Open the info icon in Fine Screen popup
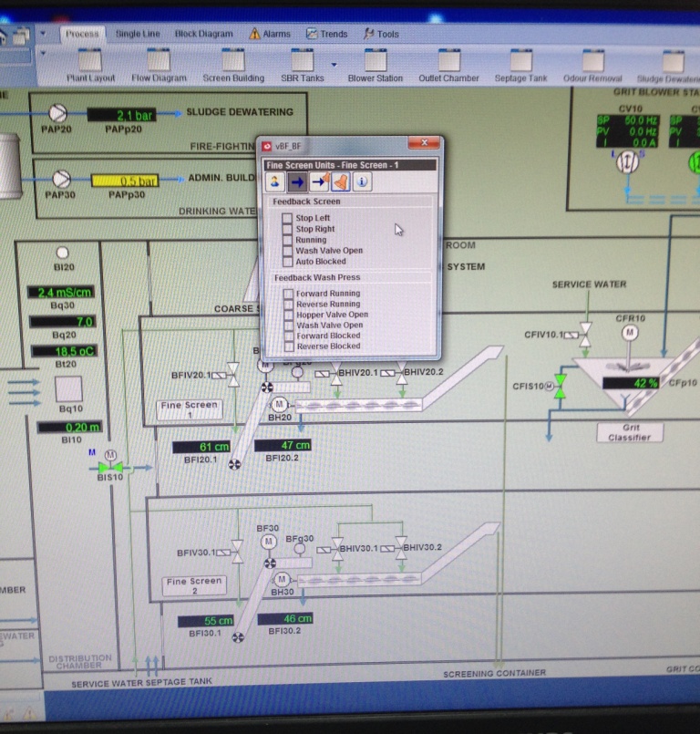 tap(362, 181)
